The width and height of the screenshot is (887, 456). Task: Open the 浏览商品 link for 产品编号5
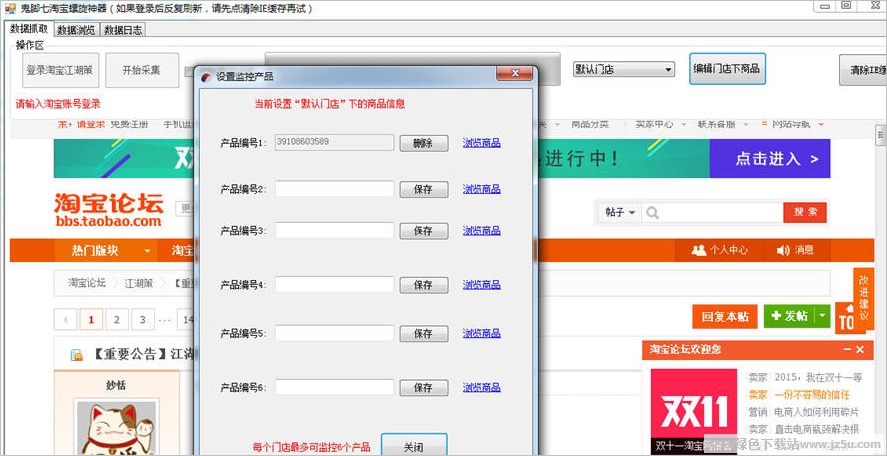tap(481, 333)
